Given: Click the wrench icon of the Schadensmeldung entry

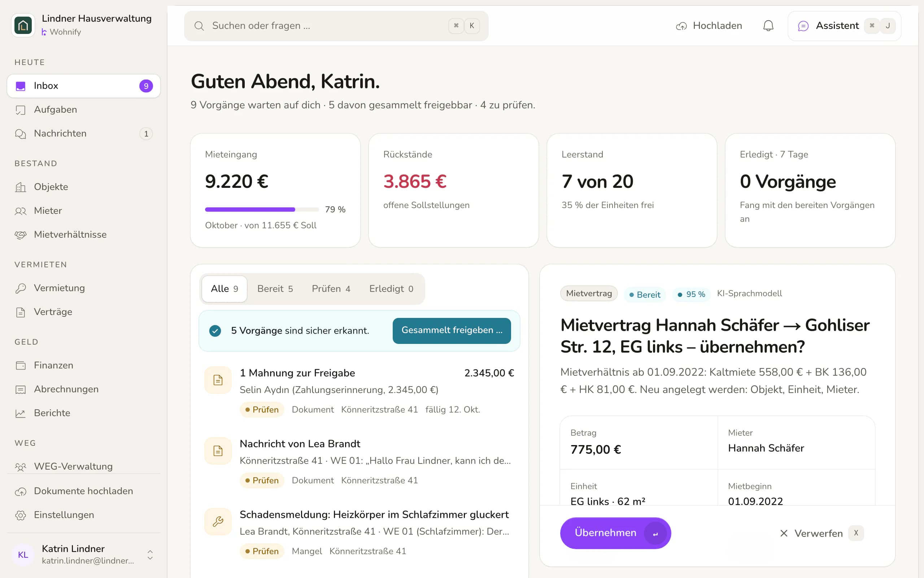Looking at the screenshot, I should coord(218,521).
